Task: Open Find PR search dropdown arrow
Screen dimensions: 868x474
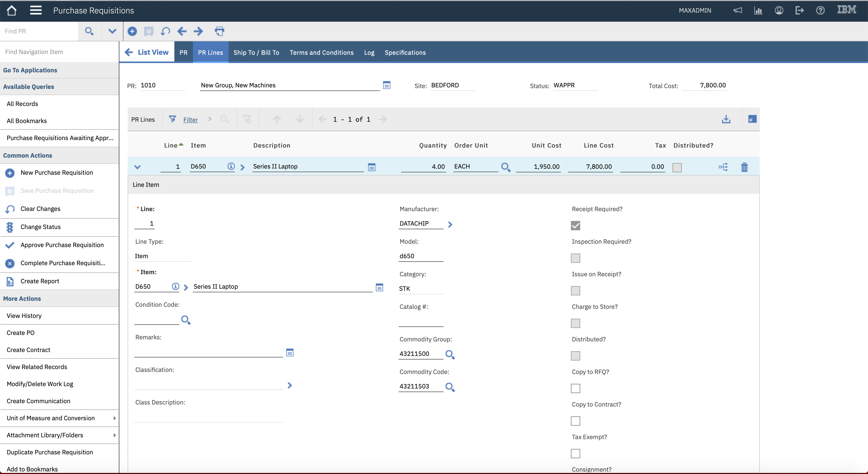Action: [112, 31]
